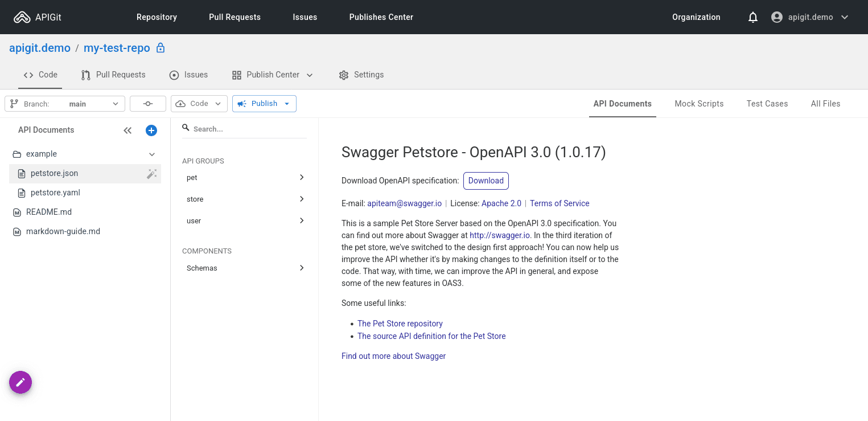
Task: Click the apiteam@swagger.io email link
Action: pyautogui.click(x=405, y=203)
